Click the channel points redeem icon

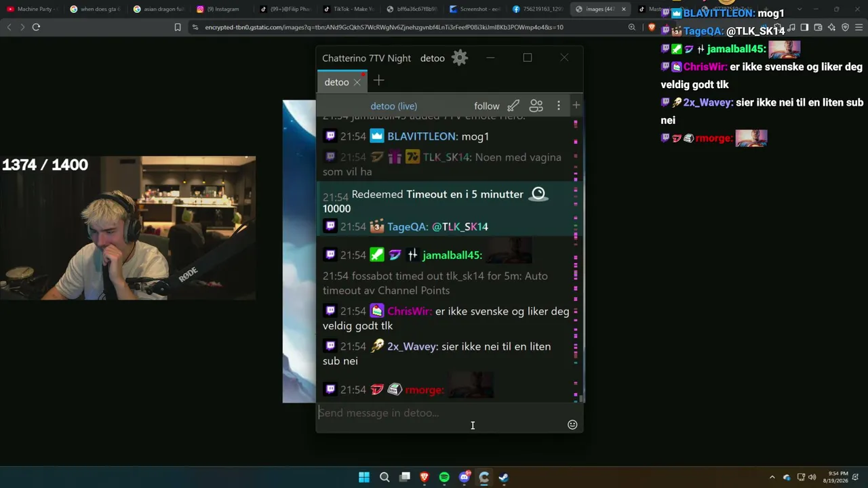[538, 195]
